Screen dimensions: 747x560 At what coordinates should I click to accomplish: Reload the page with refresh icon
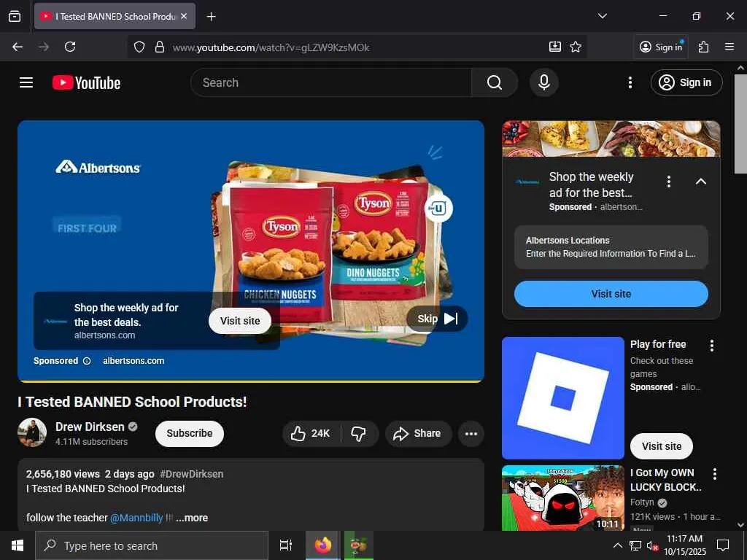(x=70, y=47)
